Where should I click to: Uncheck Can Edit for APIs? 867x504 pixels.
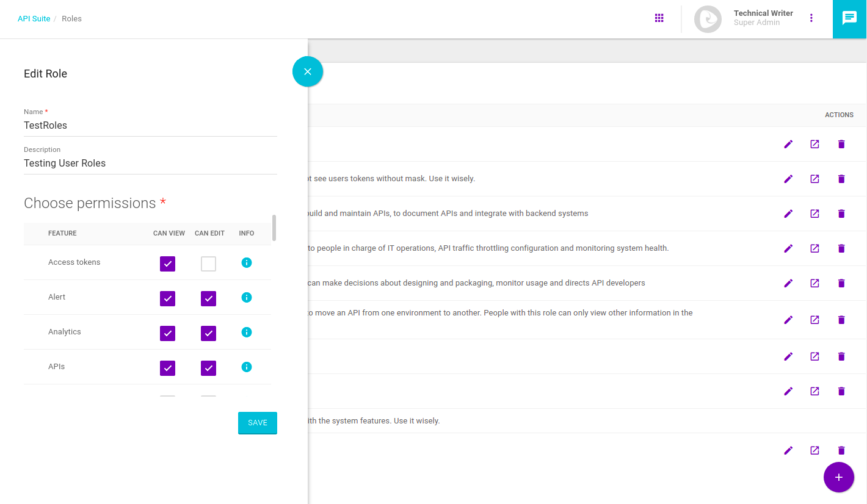(x=208, y=368)
